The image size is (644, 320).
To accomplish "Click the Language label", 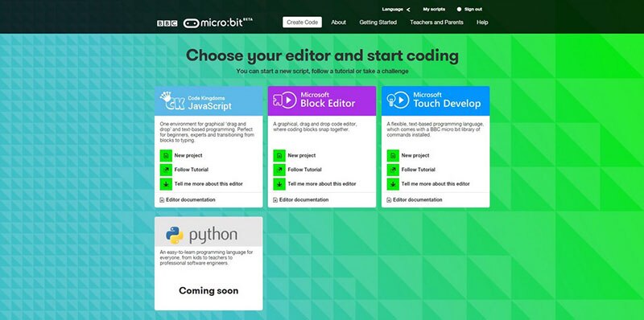I will pos(393,9).
